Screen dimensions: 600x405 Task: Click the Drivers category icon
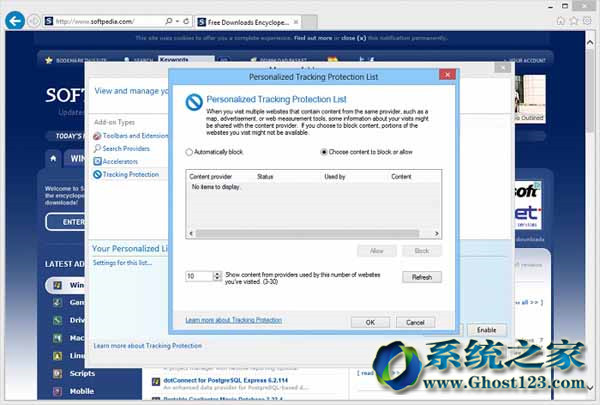(x=57, y=320)
